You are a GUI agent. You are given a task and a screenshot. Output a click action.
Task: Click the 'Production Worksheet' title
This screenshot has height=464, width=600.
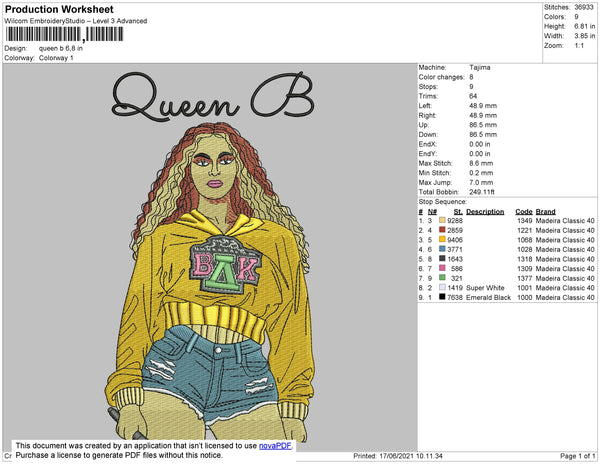click(59, 10)
